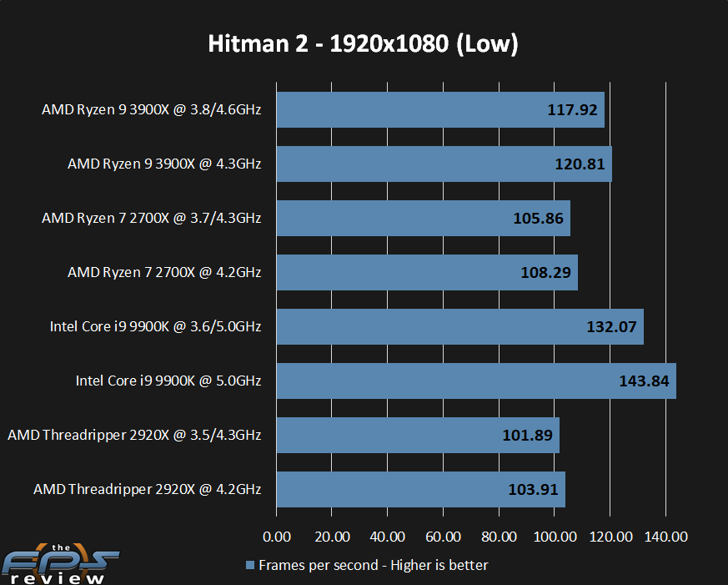
Task: Select the 103.91 data value
Action: click(533, 489)
